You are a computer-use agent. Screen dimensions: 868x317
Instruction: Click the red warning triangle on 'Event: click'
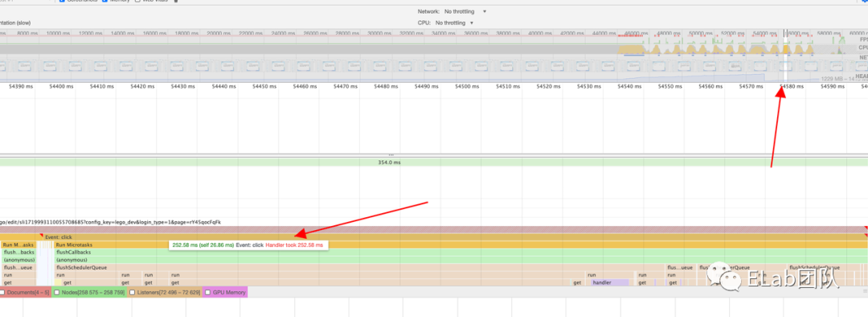point(42,235)
